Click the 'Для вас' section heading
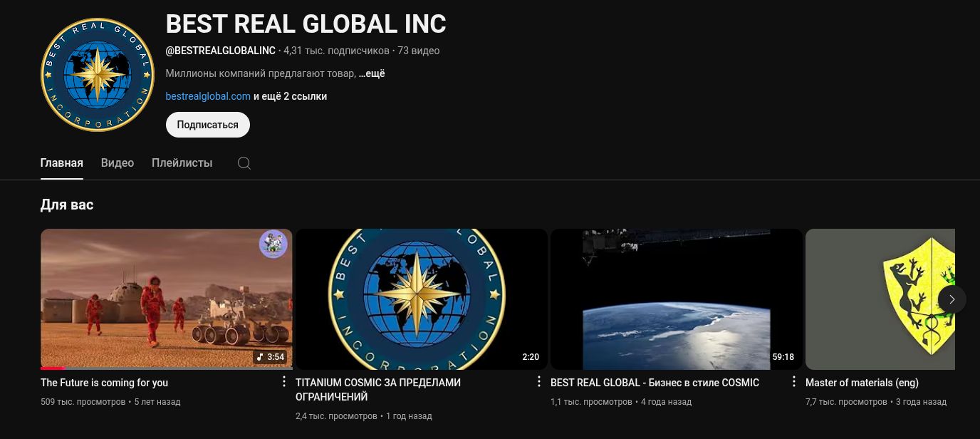Image resolution: width=980 pixels, height=439 pixels. click(x=67, y=205)
